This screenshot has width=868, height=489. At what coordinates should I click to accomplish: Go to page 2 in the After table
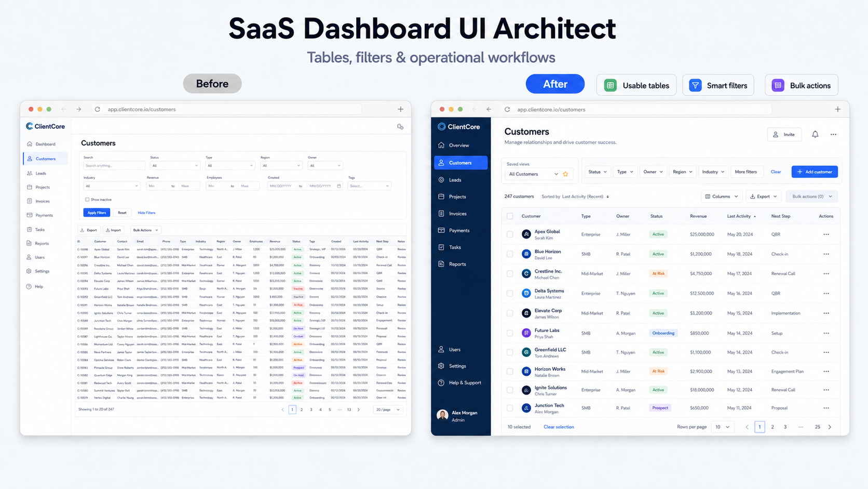pos(772,427)
